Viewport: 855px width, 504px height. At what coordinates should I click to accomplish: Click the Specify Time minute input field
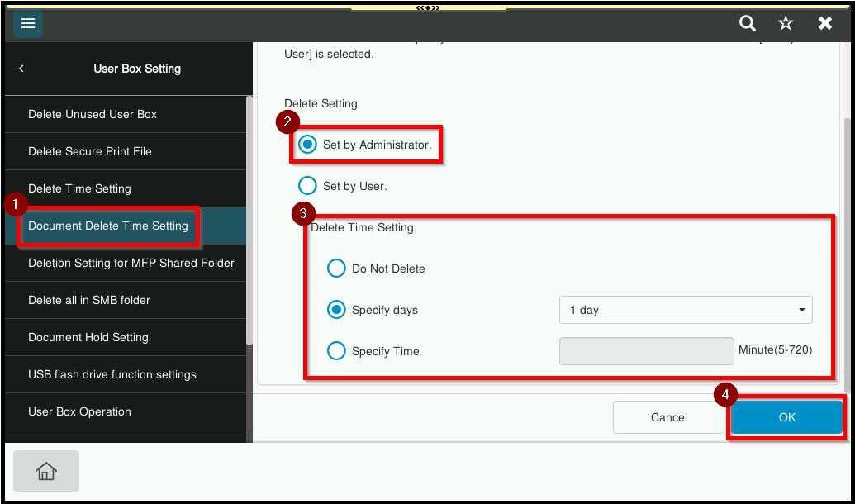(x=646, y=351)
